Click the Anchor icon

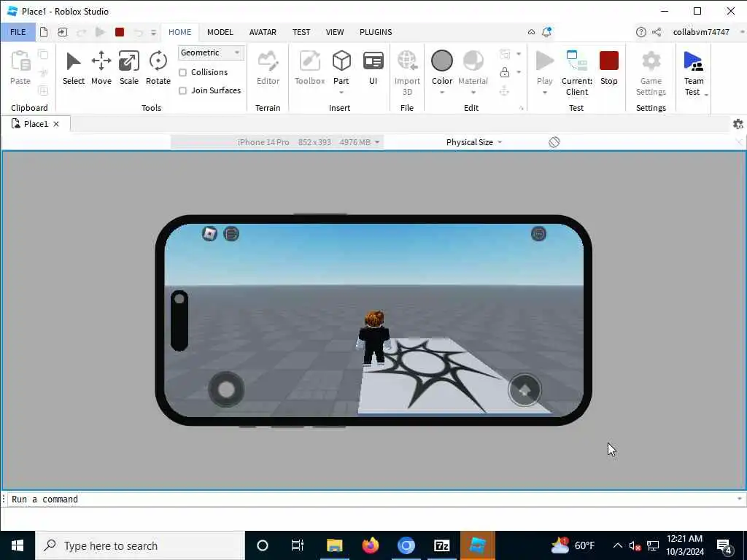tap(505, 90)
